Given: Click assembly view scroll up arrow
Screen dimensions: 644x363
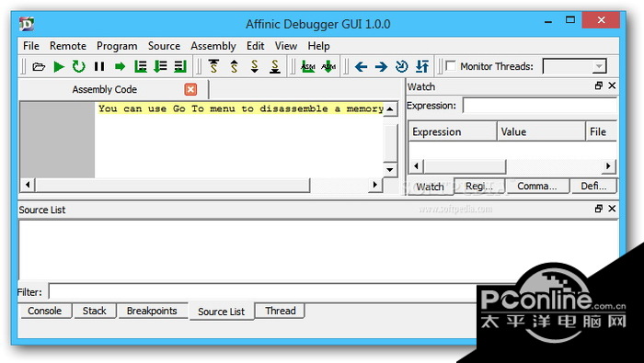Looking at the screenshot, I should (390, 108).
